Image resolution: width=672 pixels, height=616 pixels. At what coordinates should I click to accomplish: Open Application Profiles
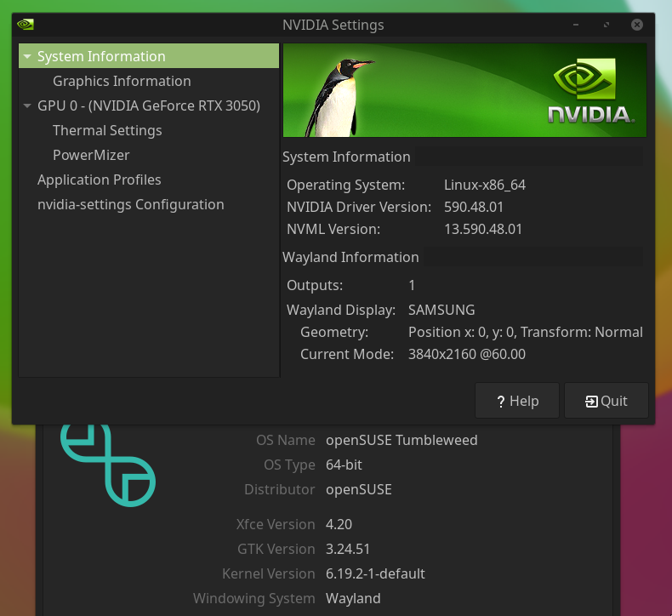pyautogui.click(x=99, y=180)
